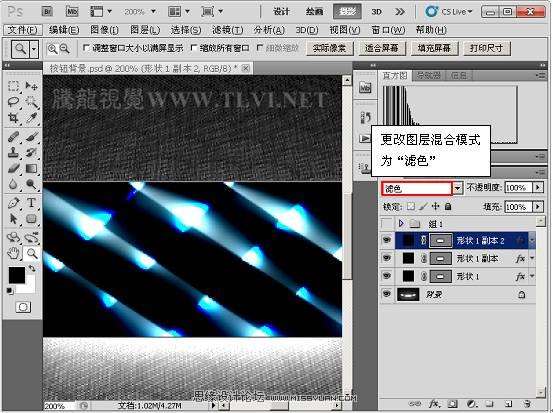Image resolution: width=553 pixels, height=413 pixels.
Task: Click the Zoom In icon in options bar
Action: (53, 49)
